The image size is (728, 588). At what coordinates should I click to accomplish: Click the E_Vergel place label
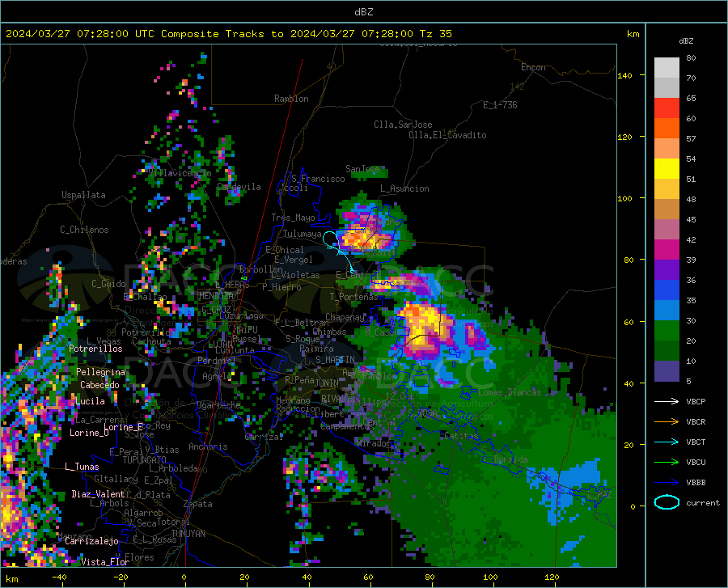pos(294,260)
